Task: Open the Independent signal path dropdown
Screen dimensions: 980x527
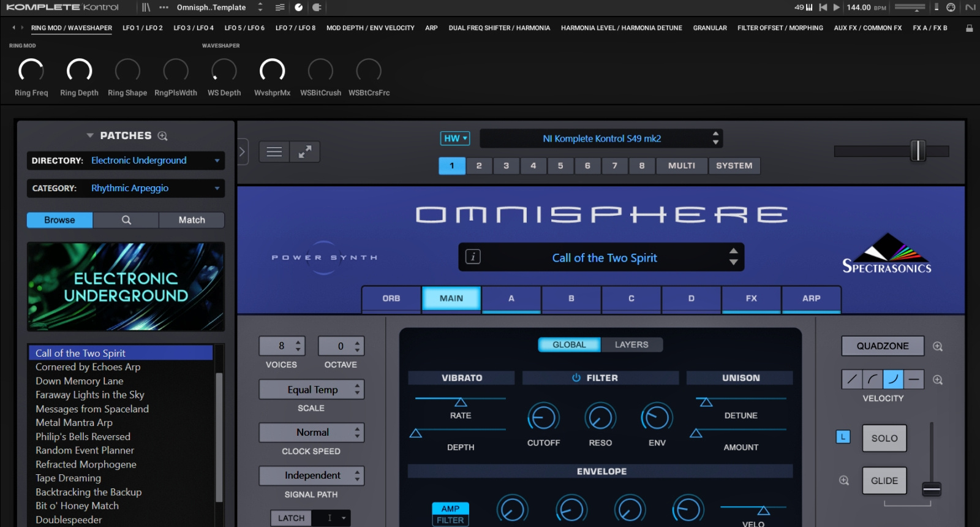Action: pyautogui.click(x=312, y=476)
